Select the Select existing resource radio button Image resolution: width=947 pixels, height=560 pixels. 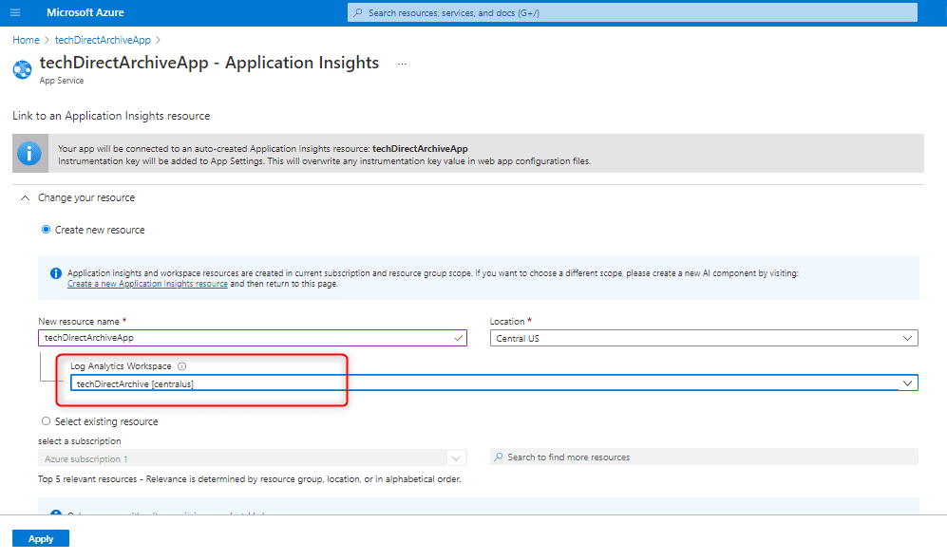click(x=46, y=421)
